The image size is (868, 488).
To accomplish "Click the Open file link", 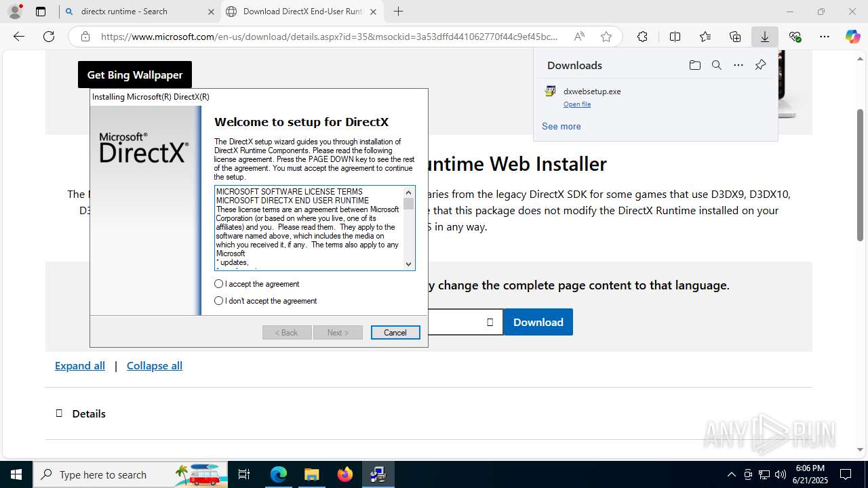I will [x=577, y=104].
